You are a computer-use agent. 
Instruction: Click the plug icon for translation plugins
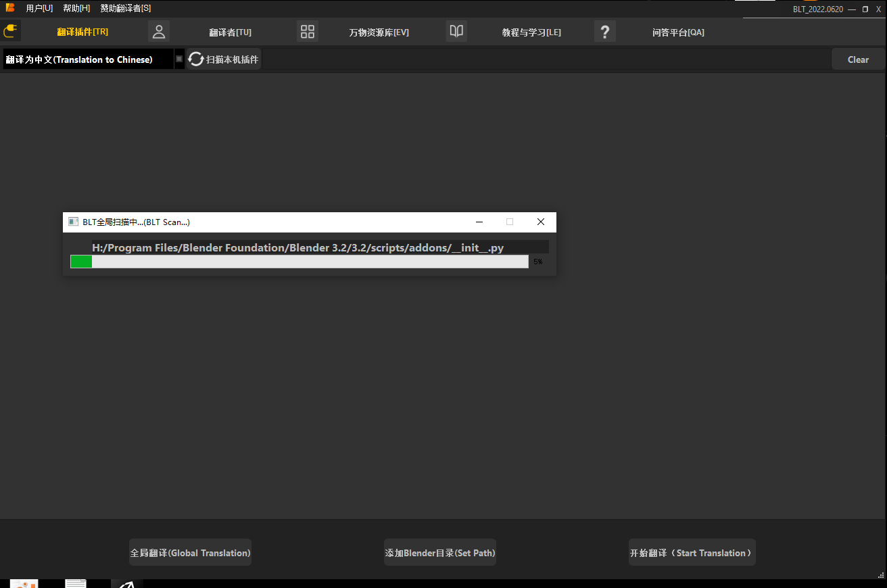(x=11, y=31)
